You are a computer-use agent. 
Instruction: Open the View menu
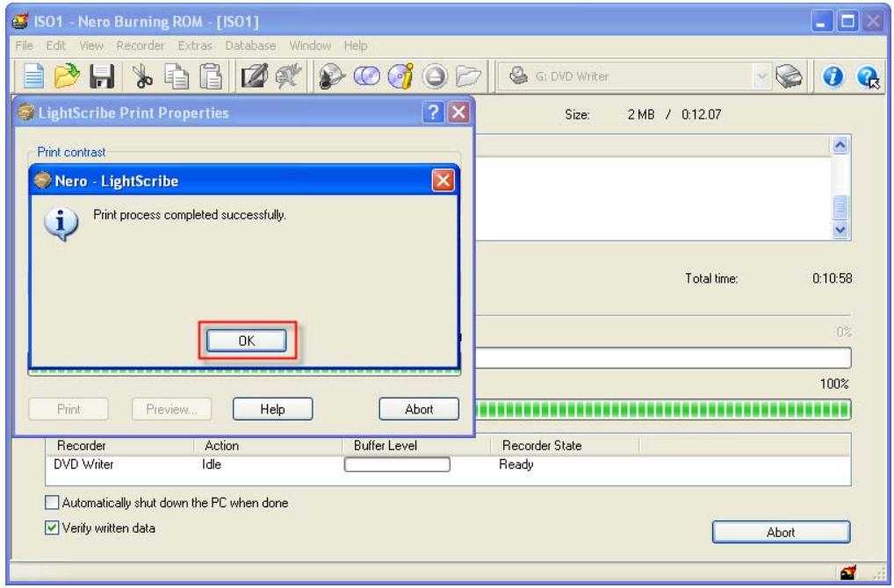click(91, 46)
